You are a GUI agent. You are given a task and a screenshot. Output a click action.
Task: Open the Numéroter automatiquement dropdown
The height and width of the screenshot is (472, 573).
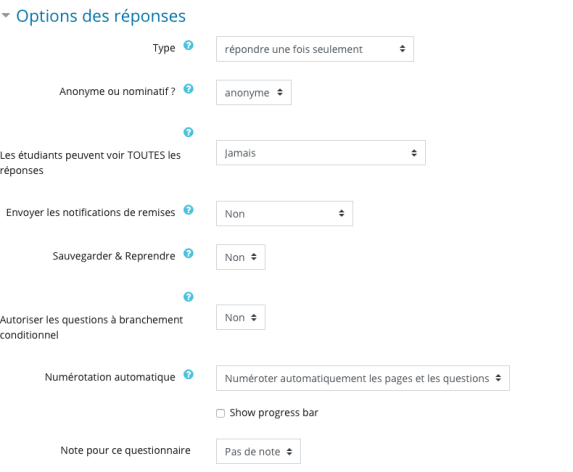363,378
